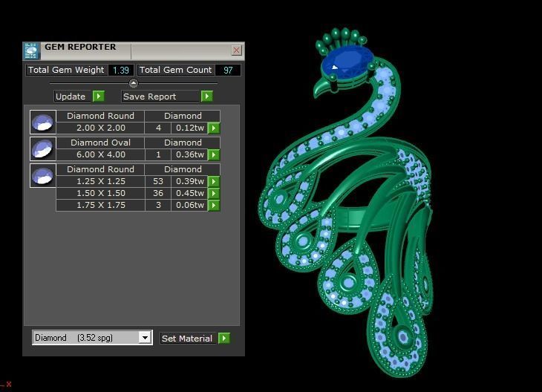
Task: Click the 1.50 X 1.50 size cell
Action: [x=100, y=193]
